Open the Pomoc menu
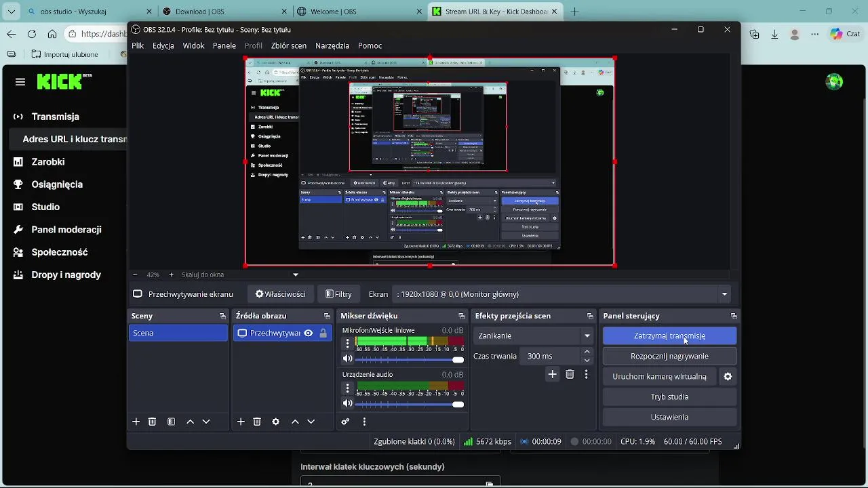Image resolution: width=868 pixels, height=488 pixels. [x=370, y=45]
